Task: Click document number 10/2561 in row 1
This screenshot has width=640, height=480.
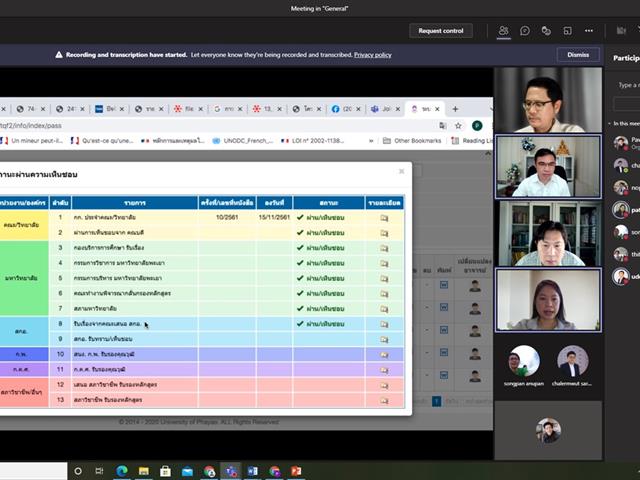Action: pyautogui.click(x=227, y=217)
